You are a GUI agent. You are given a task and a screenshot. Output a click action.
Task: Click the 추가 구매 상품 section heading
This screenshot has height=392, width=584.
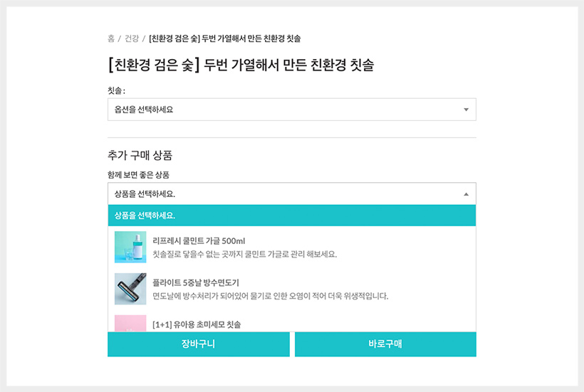point(140,155)
